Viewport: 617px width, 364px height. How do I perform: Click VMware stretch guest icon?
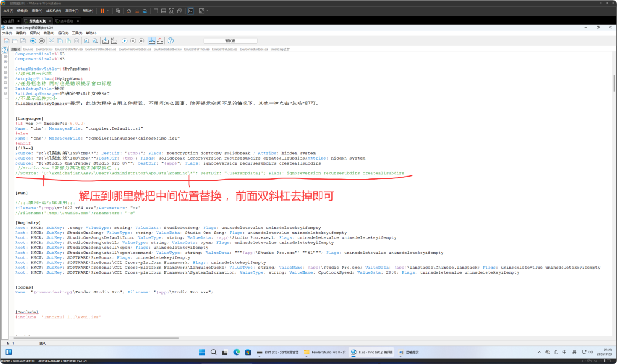click(x=202, y=11)
